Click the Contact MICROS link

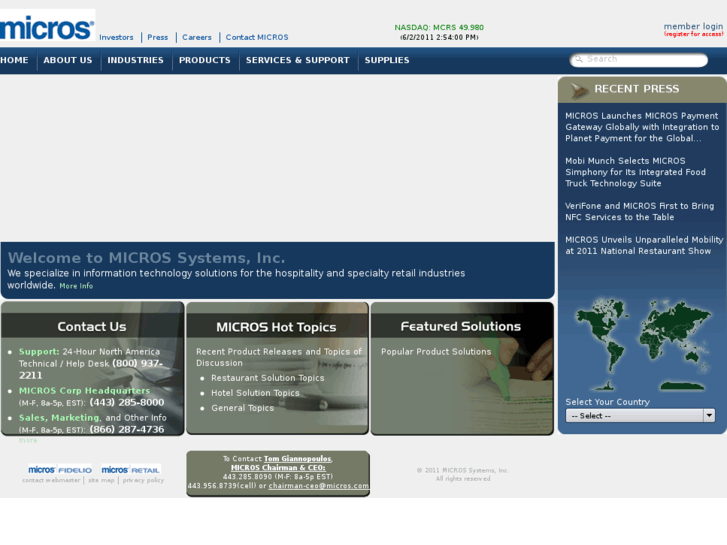[257, 37]
